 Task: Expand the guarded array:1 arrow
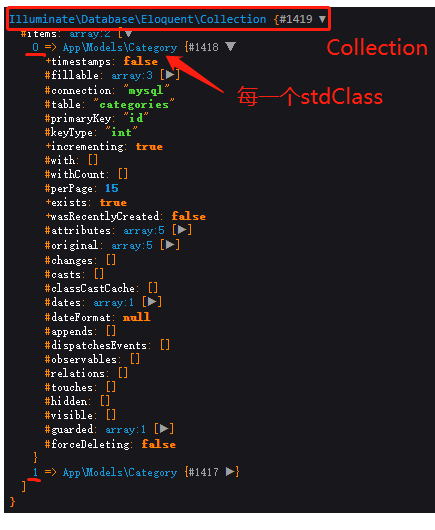click(x=164, y=429)
